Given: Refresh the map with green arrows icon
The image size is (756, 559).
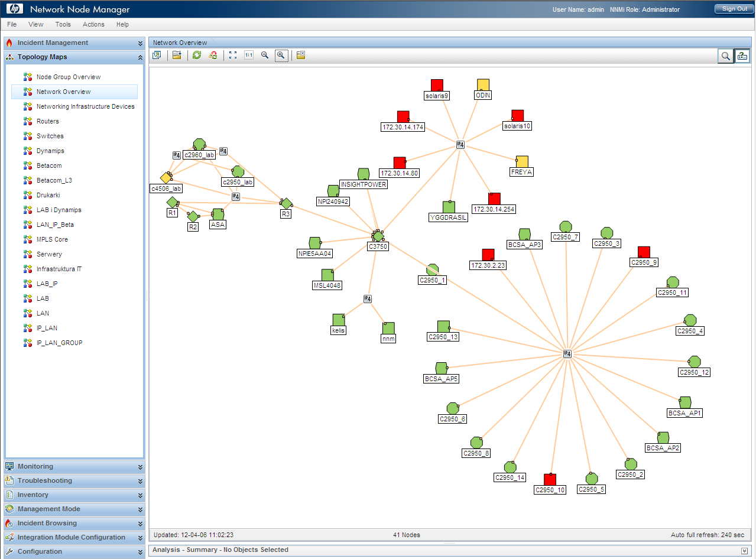Looking at the screenshot, I should [x=197, y=55].
